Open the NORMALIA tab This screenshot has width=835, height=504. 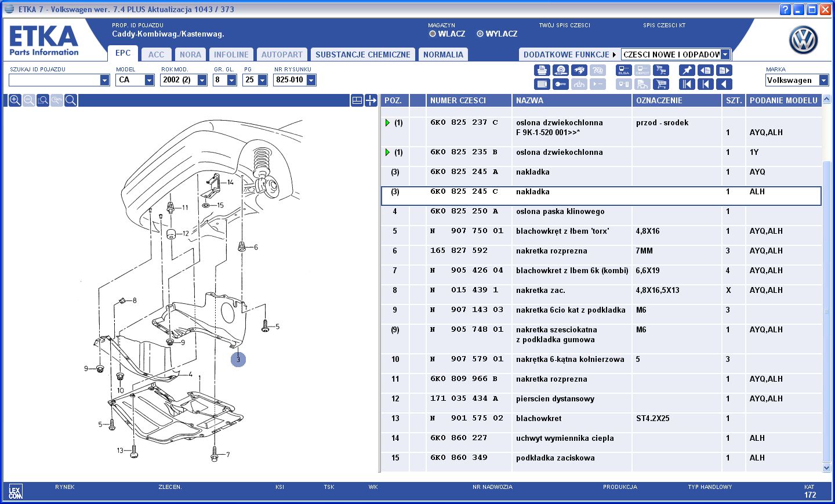(443, 55)
